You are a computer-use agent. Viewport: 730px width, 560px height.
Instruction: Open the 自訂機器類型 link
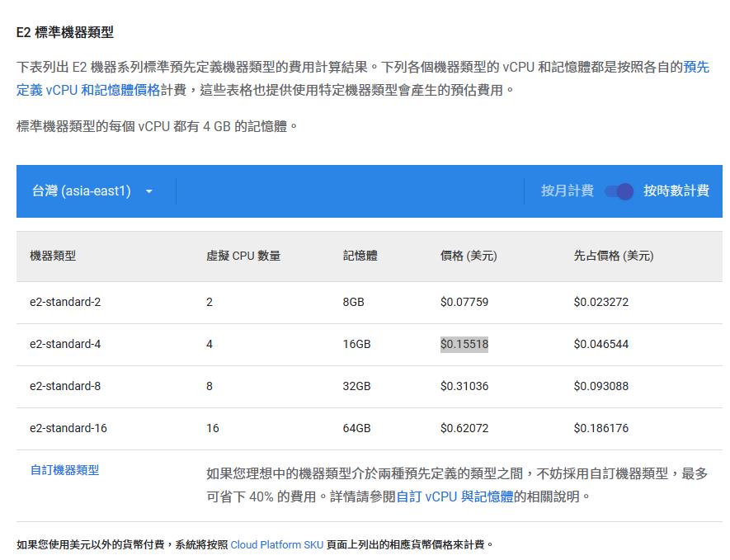pyautogui.click(x=64, y=470)
